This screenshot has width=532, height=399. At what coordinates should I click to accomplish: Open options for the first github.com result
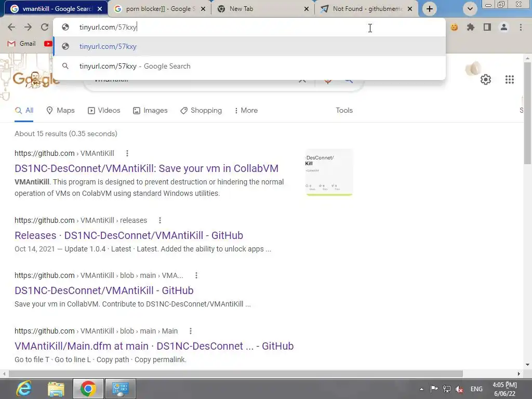(x=127, y=153)
